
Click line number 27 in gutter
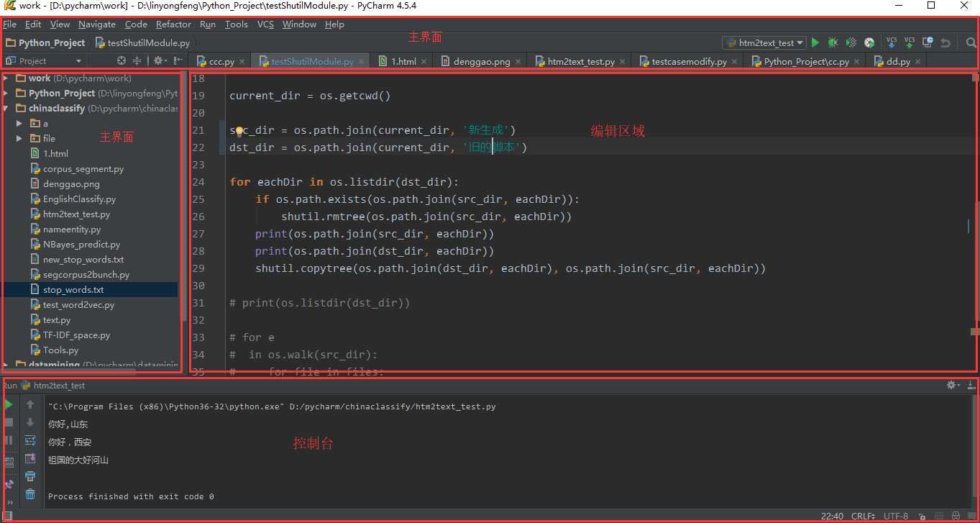198,234
